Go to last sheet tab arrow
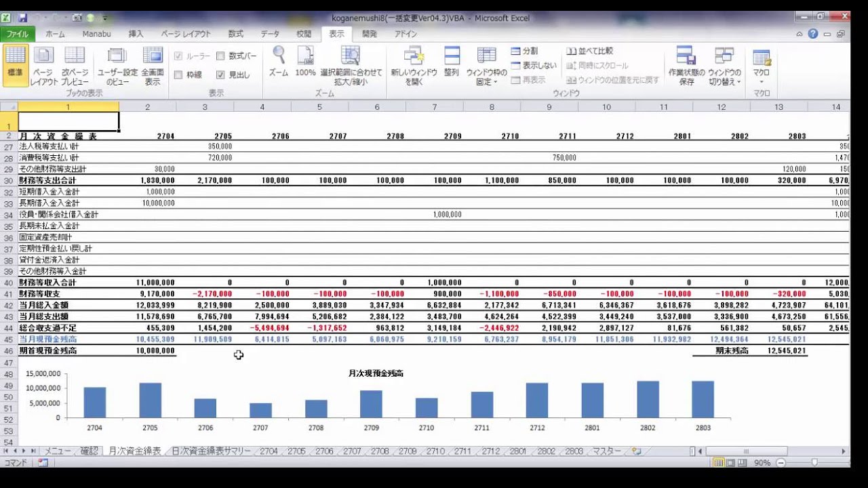This screenshot has height=488, width=868. click(x=33, y=451)
